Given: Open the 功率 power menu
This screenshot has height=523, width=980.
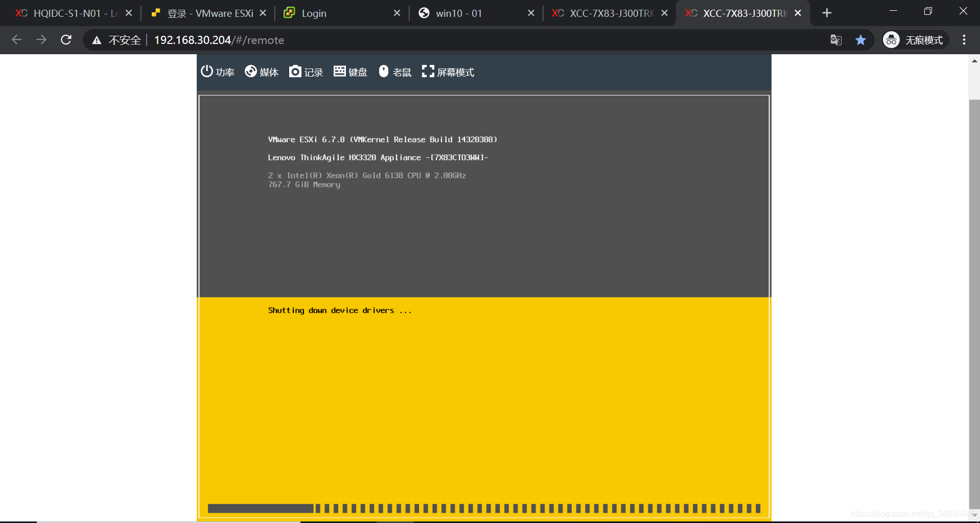Looking at the screenshot, I should click(x=217, y=72).
